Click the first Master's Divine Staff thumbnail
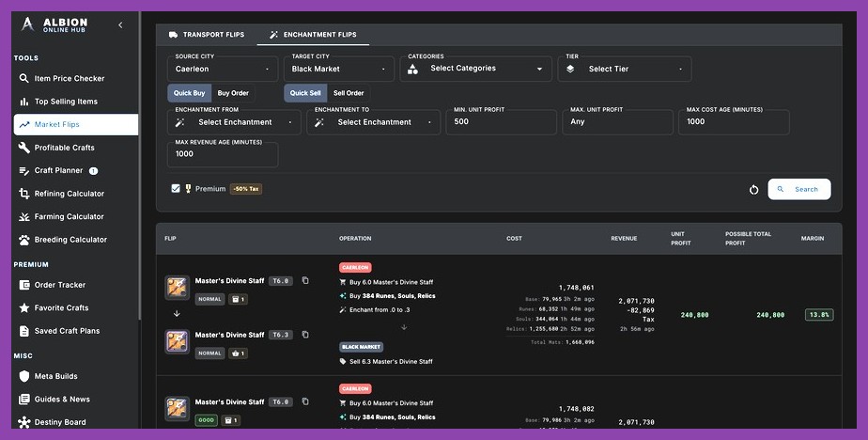This screenshot has width=868, height=440. 178,288
